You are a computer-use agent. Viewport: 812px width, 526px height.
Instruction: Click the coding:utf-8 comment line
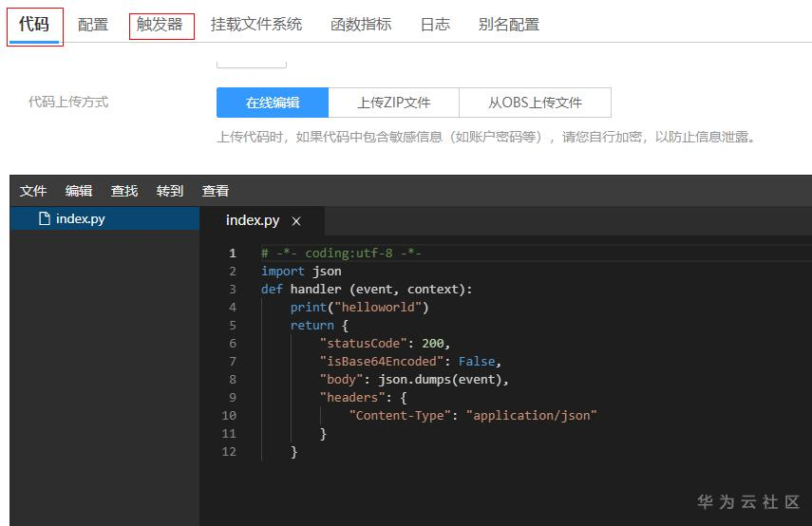tap(341, 254)
